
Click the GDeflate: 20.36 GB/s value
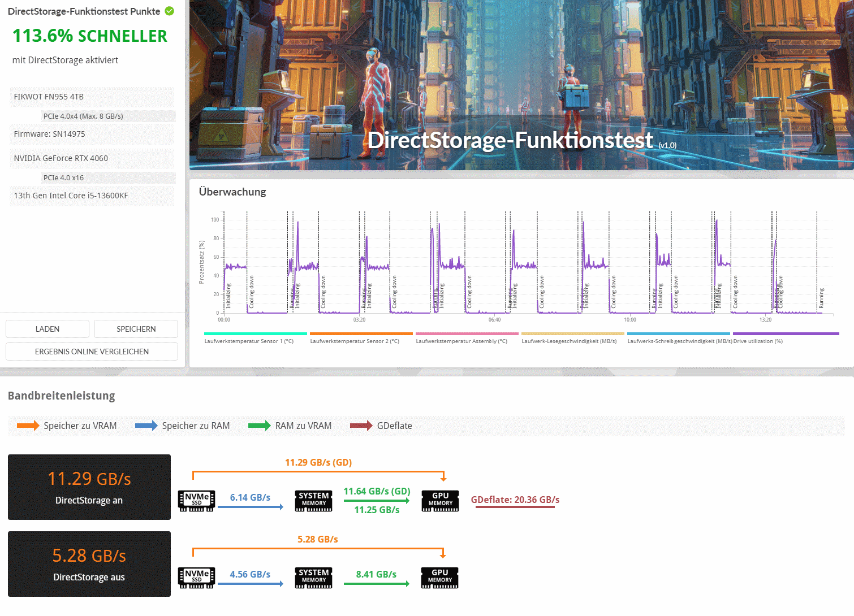coord(515,500)
